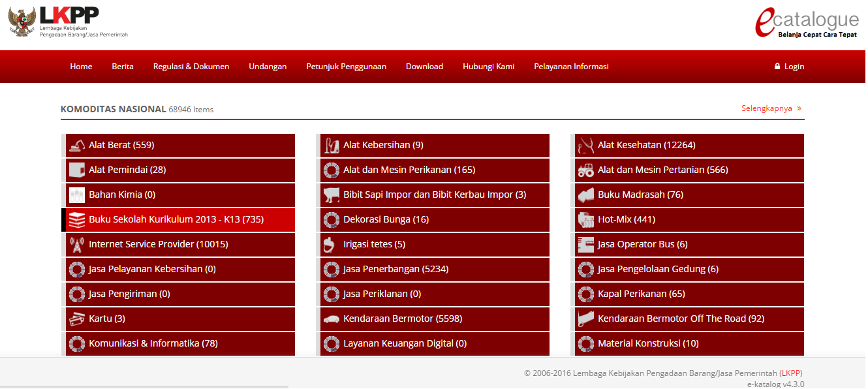868x389 pixels.
Task: Click the Jasa Pelayanan Kebersihan icon
Action: 77,270
